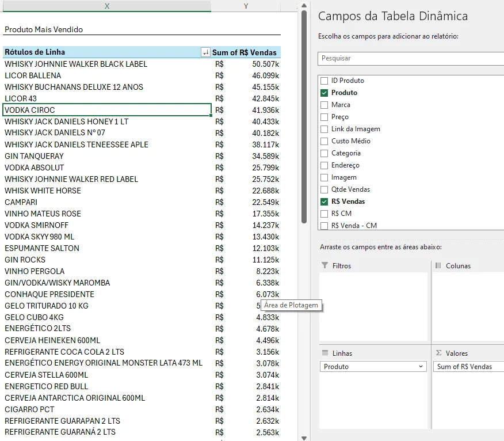Viewport: 504px width, 441px height.
Task: Click the Pesquisar search field
Action: pos(411,58)
